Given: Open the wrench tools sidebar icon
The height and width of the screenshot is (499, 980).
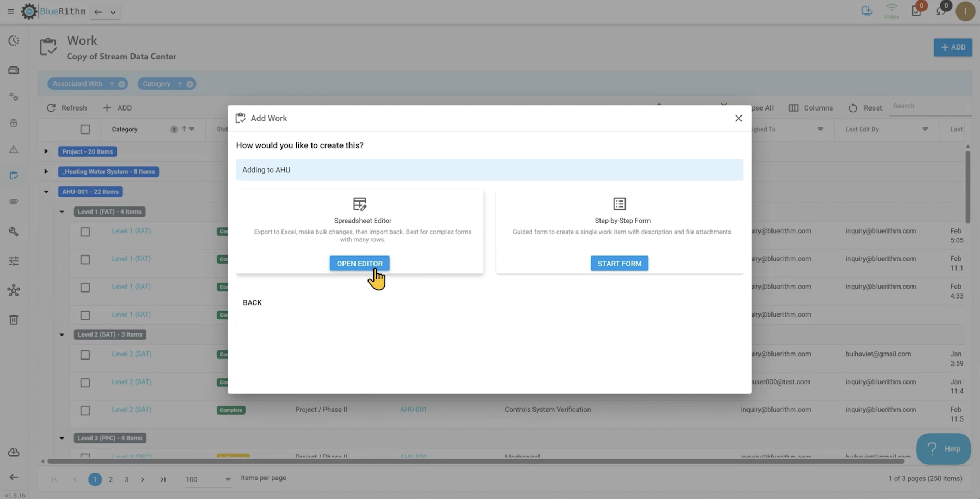Looking at the screenshot, I should pos(14,232).
